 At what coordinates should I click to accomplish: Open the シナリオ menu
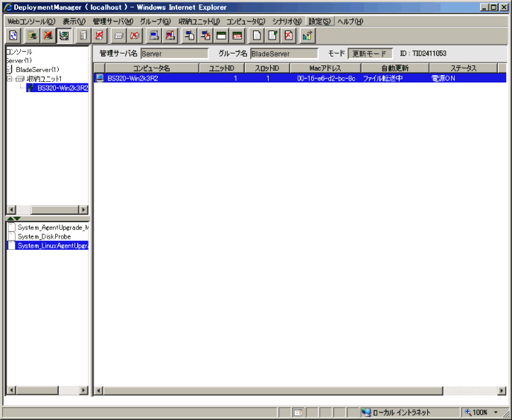click(x=287, y=22)
